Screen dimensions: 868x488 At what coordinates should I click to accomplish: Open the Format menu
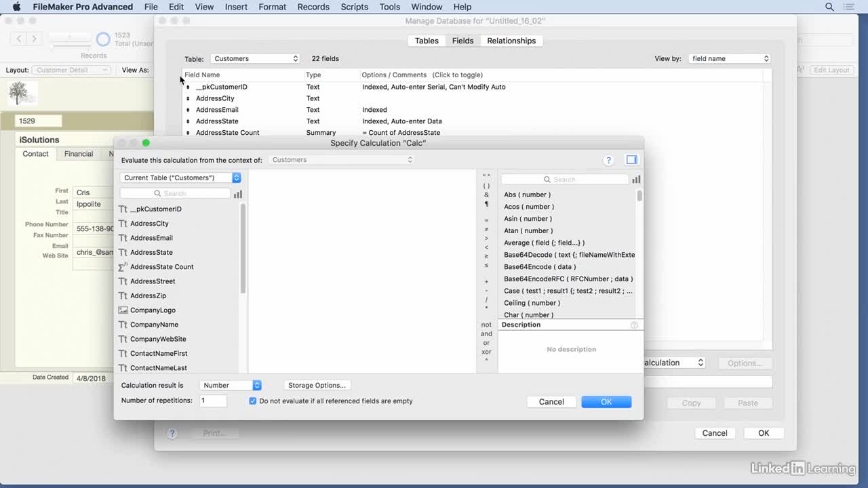coord(273,7)
